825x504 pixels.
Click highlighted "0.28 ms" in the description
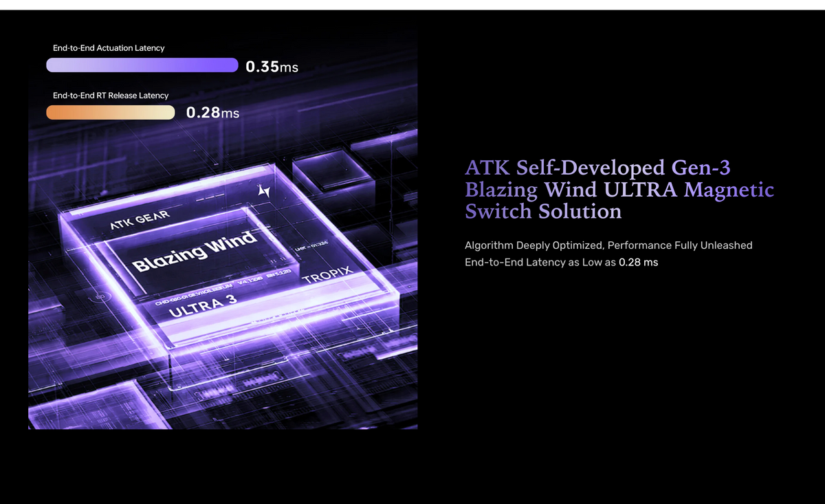638,263
